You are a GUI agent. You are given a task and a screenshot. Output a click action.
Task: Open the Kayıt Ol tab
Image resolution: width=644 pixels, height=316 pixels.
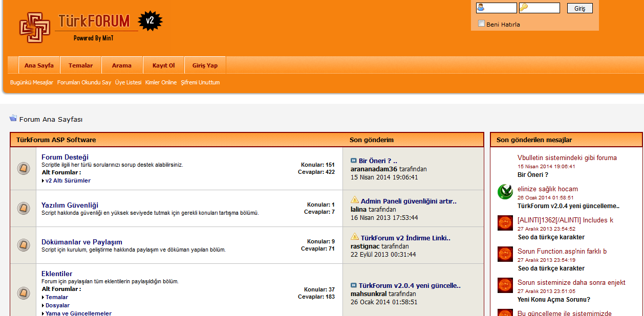pos(163,65)
